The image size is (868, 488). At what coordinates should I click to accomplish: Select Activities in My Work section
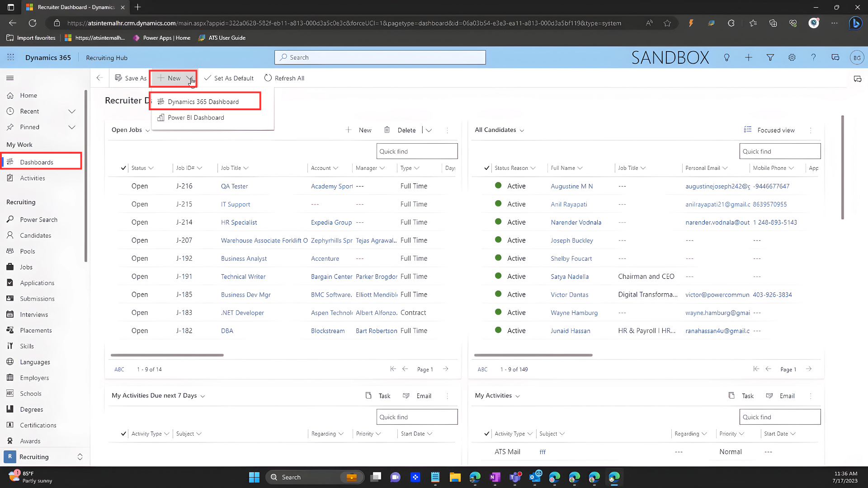pos(33,178)
